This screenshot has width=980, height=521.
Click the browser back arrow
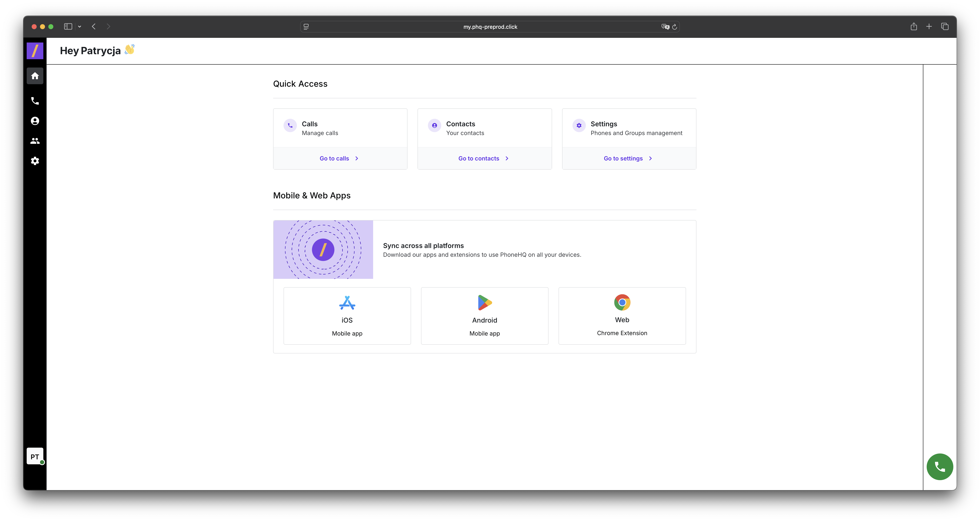point(94,27)
